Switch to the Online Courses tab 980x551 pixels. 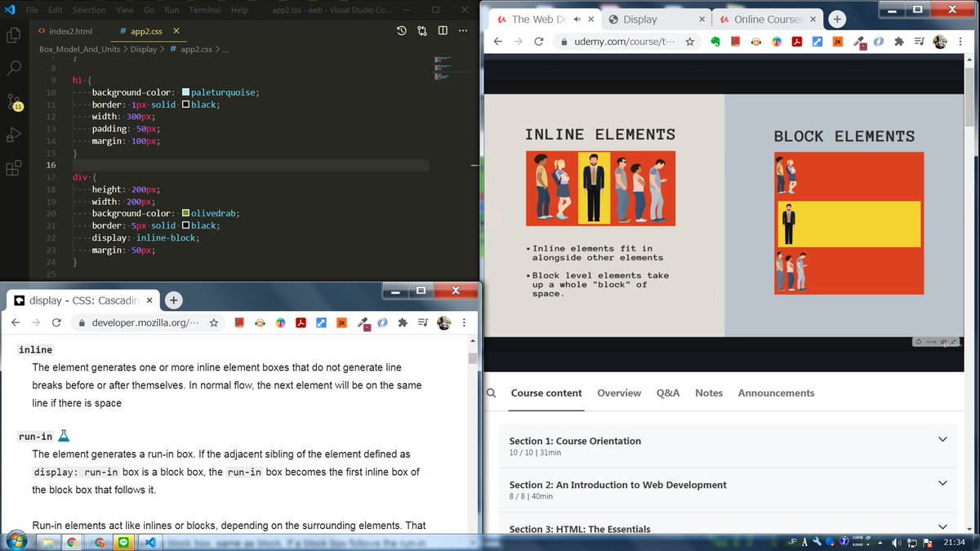[x=768, y=19]
